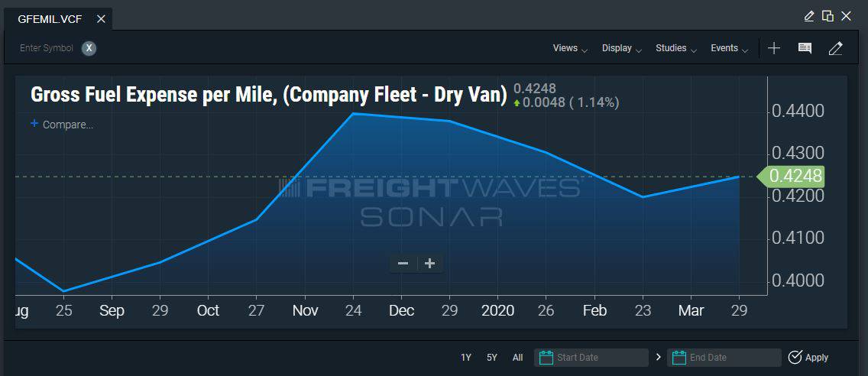Image resolution: width=868 pixels, height=376 pixels.
Task: Open the Events dropdown menu
Action: coord(730,48)
